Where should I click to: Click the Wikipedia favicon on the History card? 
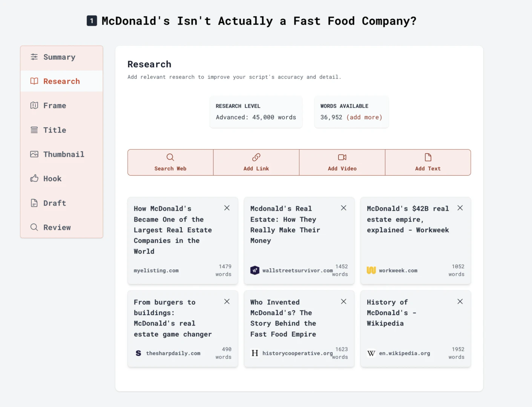[x=371, y=353]
